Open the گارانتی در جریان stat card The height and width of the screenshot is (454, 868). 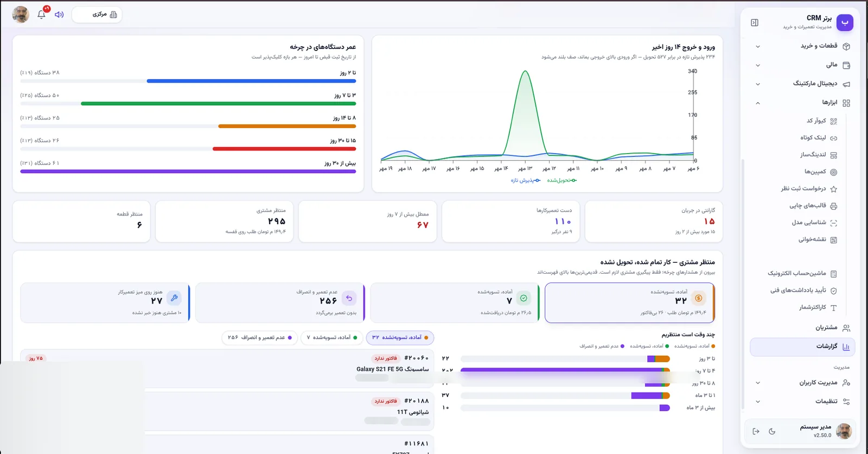(654, 222)
